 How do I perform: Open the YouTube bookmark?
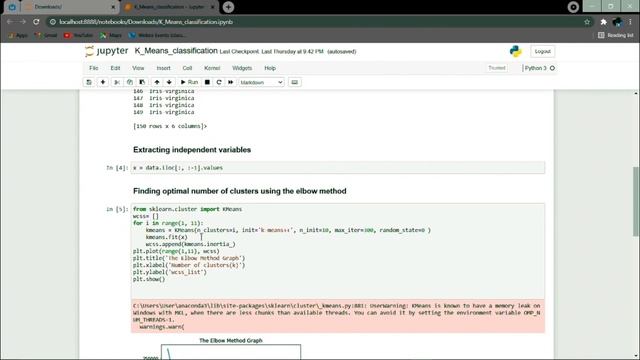78,36
